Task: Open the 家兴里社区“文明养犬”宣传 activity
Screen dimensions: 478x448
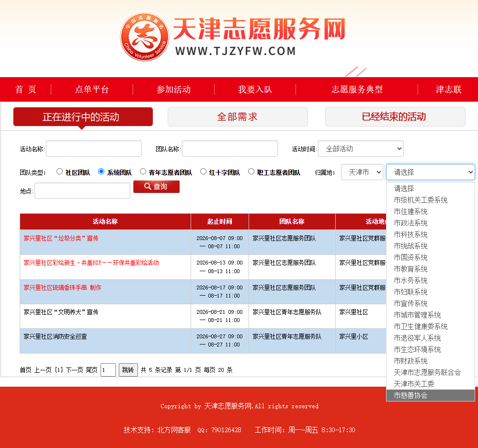Action: point(61,312)
